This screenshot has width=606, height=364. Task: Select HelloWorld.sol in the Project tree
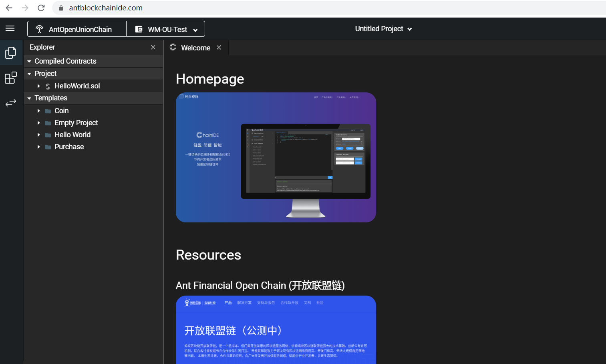click(x=77, y=86)
